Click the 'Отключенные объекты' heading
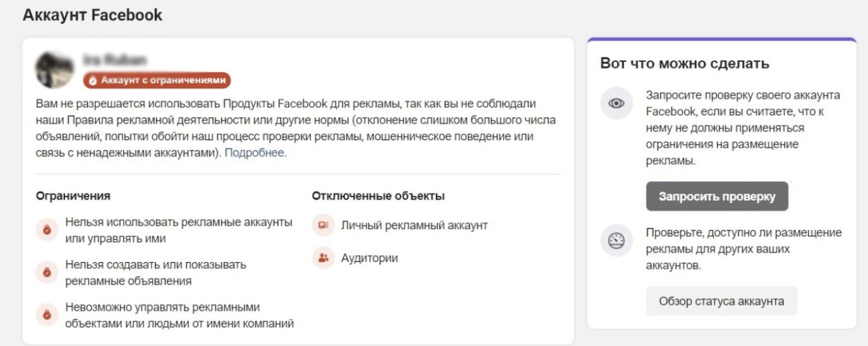868x346 pixels. tap(378, 196)
